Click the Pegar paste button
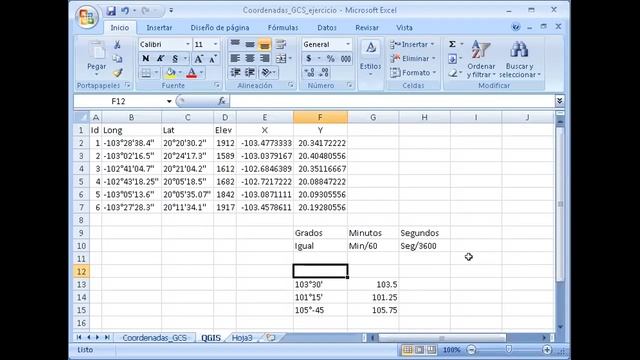This screenshot has width=640, height=360. pos(97,58)
